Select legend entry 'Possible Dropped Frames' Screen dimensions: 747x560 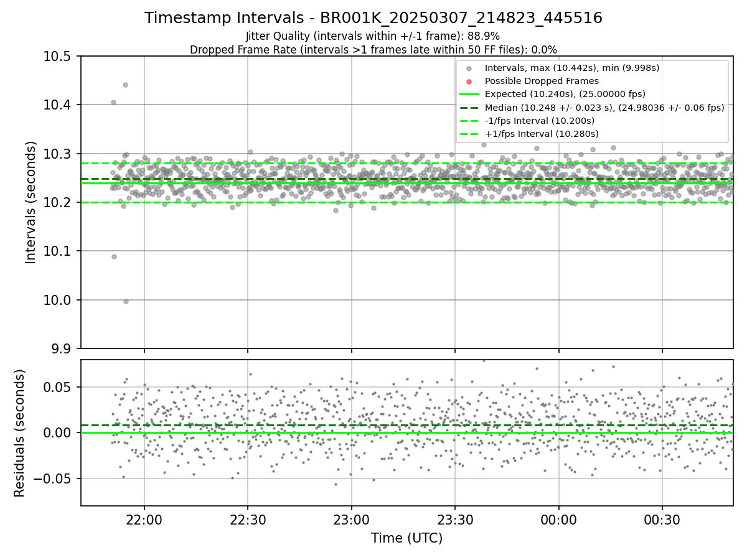click(542, 81)
